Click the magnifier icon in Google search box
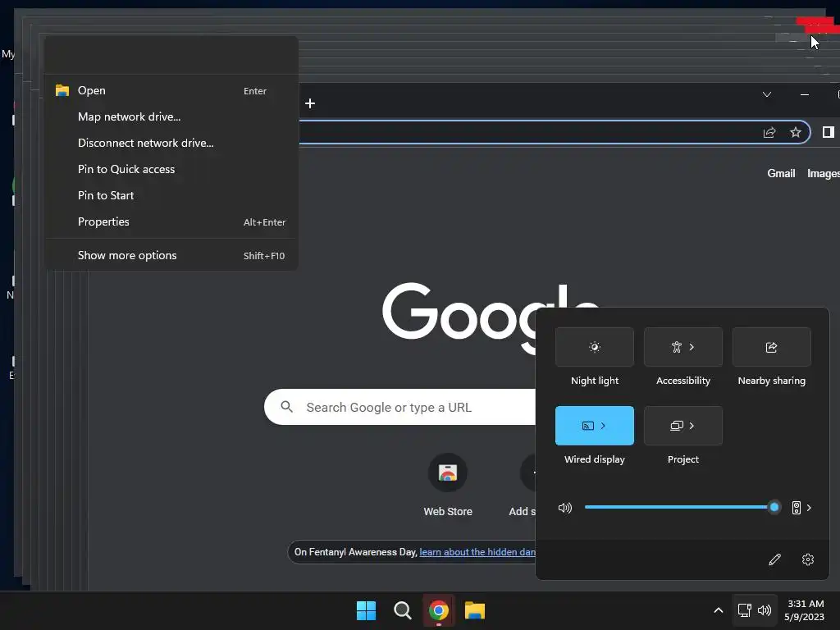The height and width of the screenshot is (630, 840). pyautogui.click(x=287, y=407)
